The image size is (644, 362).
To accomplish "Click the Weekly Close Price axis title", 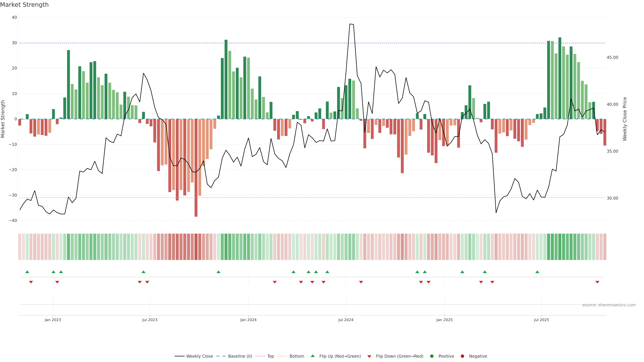I will click(x=625, y=119).
